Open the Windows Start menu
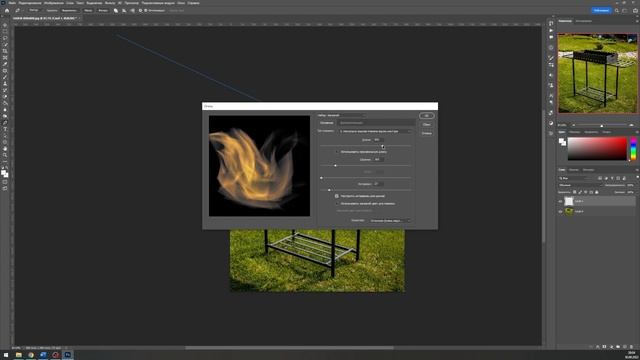640x360 pixels. click(6, 355)
